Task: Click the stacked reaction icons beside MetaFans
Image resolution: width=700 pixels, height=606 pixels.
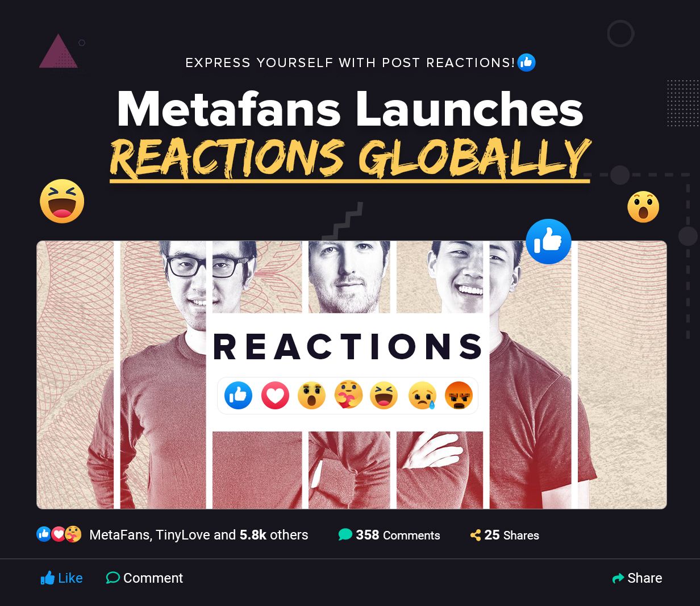Action: pos(59,534)
